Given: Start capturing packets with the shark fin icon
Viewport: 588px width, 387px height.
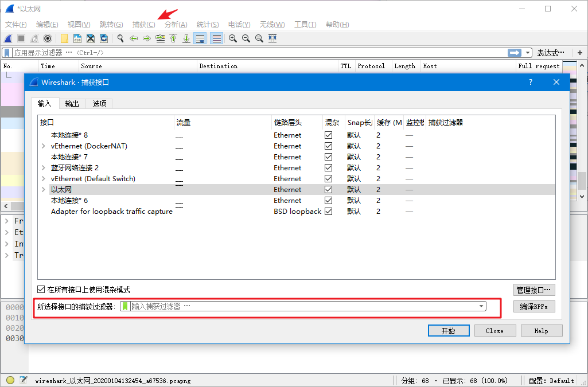Looking at the screenshot, I should [8, 38].
